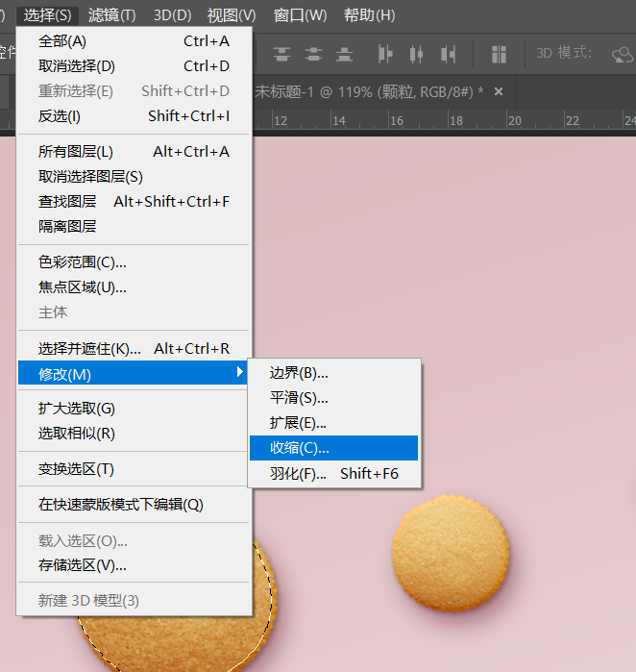
Task: Choose 全部(A) select all
Action: [134, 41]
